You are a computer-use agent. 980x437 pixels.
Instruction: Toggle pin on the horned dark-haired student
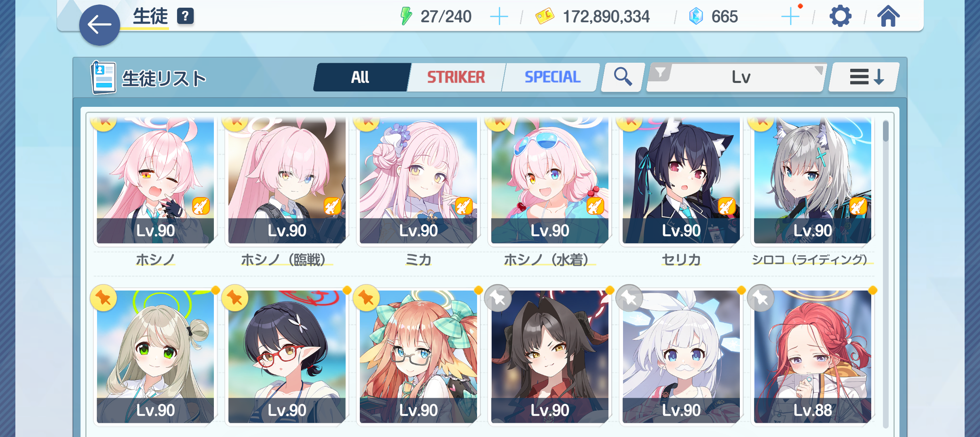click(x=498, y=299)
